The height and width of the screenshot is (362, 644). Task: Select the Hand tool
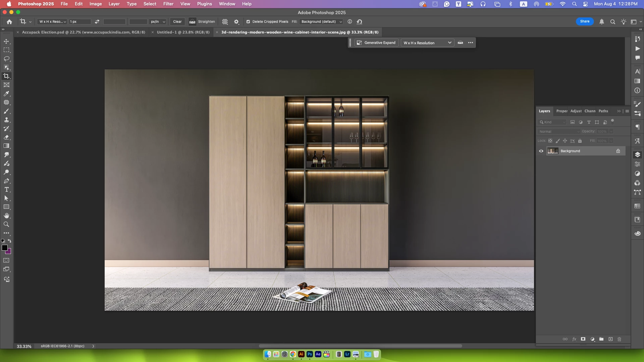(x=6, y=216)
